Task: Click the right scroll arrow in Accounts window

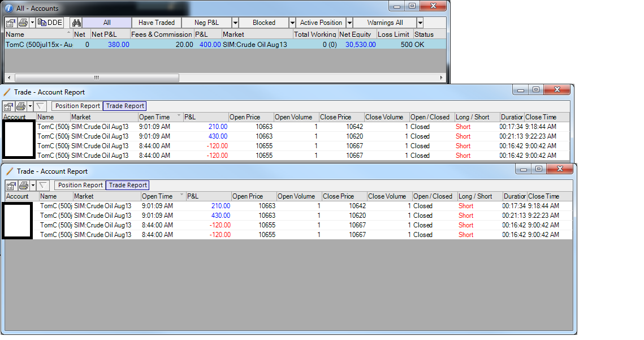Action: (x=441, y=78)
